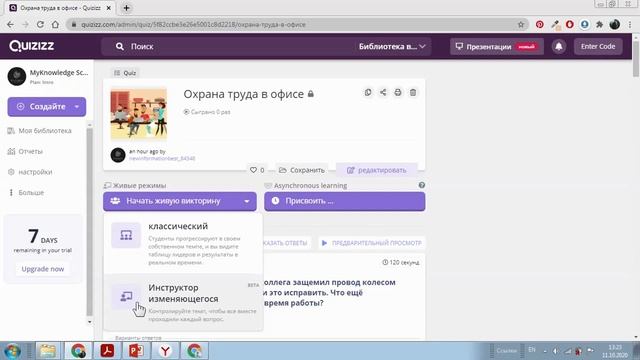Click the редактировать button
The width and height of the screenshot is (640, 360).
(x=376, y=170)
